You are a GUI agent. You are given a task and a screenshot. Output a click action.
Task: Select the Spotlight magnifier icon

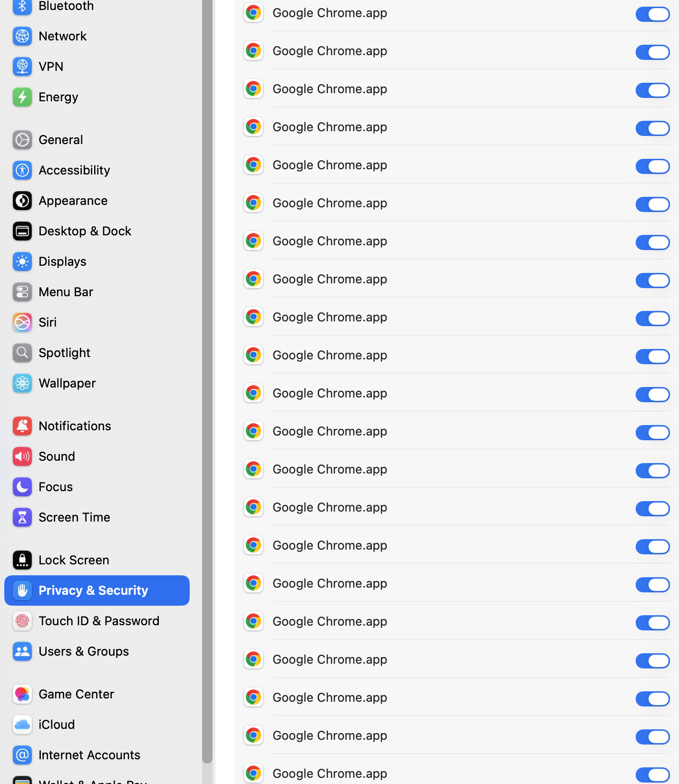(22, 353)
